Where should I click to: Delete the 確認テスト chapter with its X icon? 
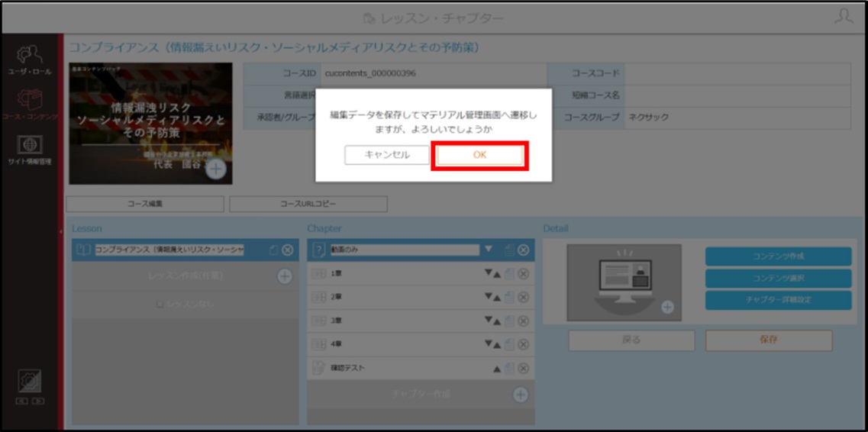coord(523,368)
